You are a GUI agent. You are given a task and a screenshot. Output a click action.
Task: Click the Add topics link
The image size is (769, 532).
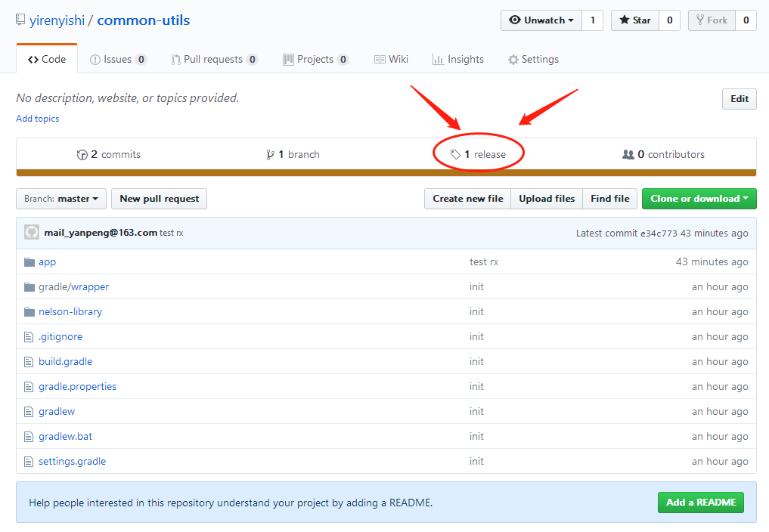[37, 119]
